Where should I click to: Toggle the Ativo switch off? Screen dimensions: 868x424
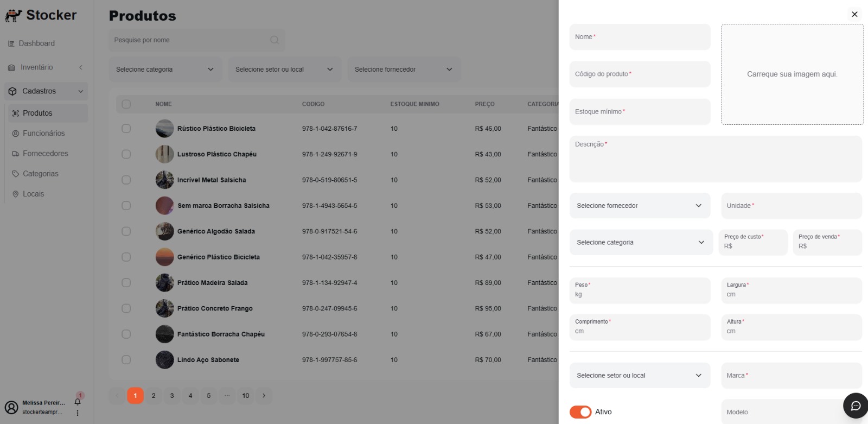pos(580,412)
